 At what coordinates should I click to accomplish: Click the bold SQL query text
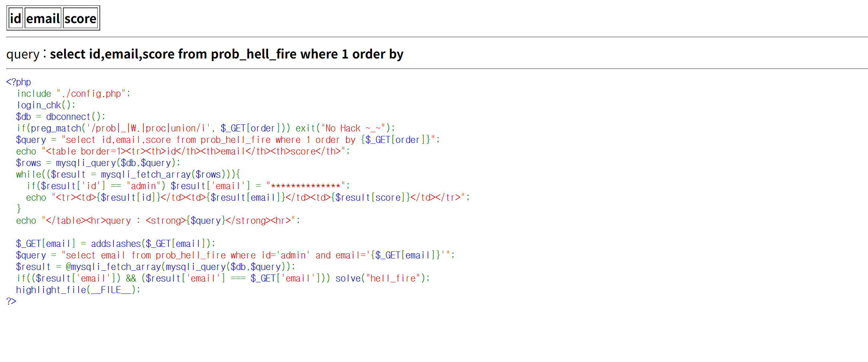point(226,54)
